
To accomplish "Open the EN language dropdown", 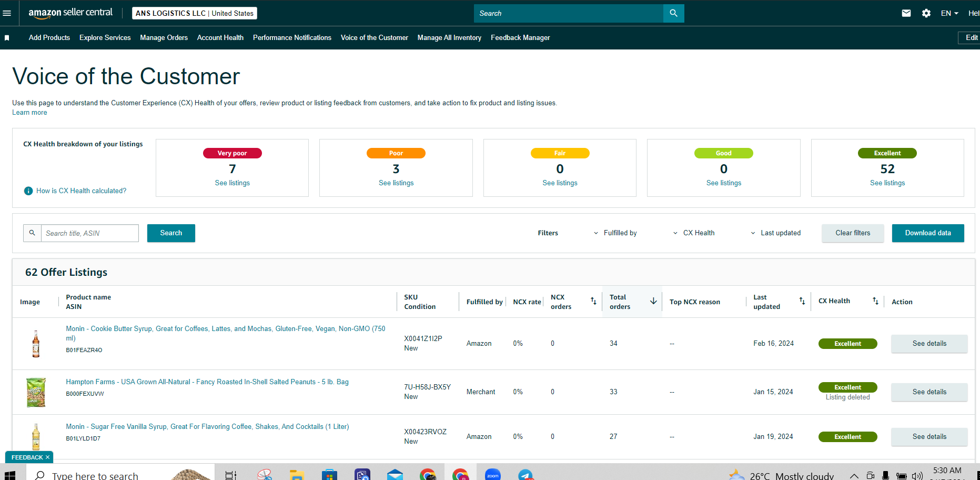I will point(949,13).
